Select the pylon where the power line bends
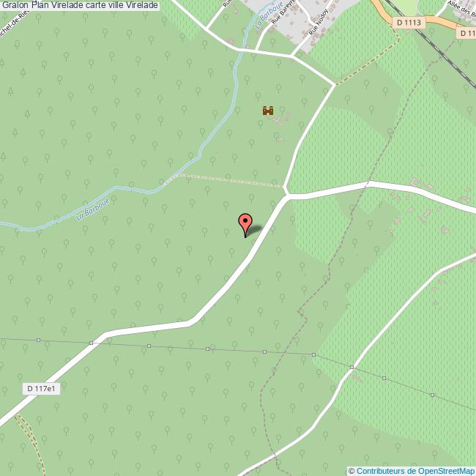The height and width of the screenshot is (476, 476). [313, 354]
